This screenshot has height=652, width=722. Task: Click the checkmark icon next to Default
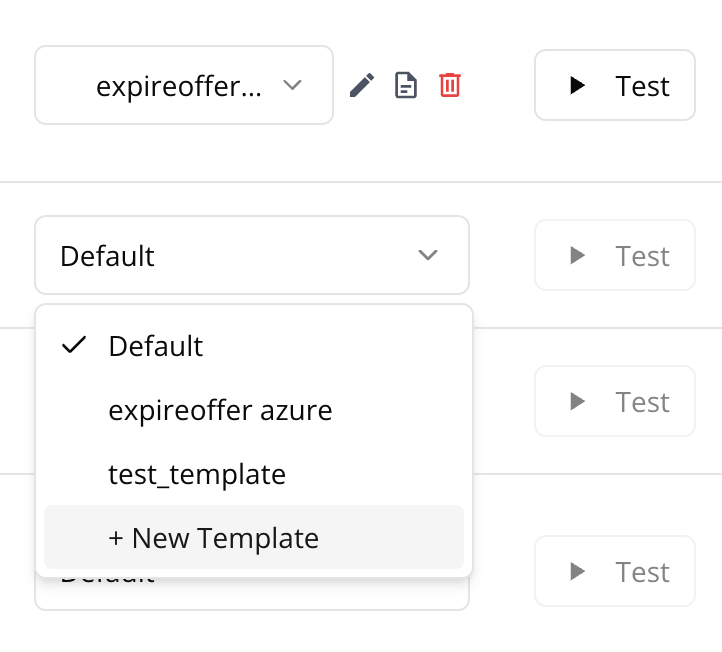coord(72,346)
